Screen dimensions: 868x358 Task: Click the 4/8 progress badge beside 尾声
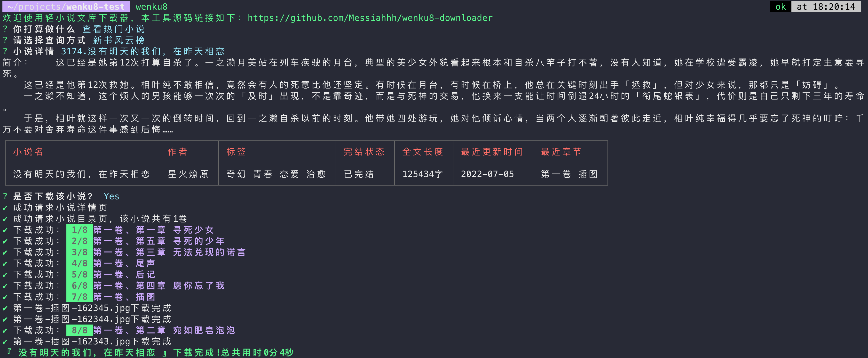(x=79, y=263)
